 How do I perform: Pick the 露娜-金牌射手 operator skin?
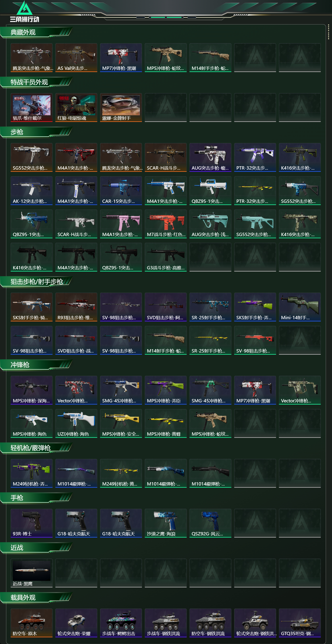point(121,108)
